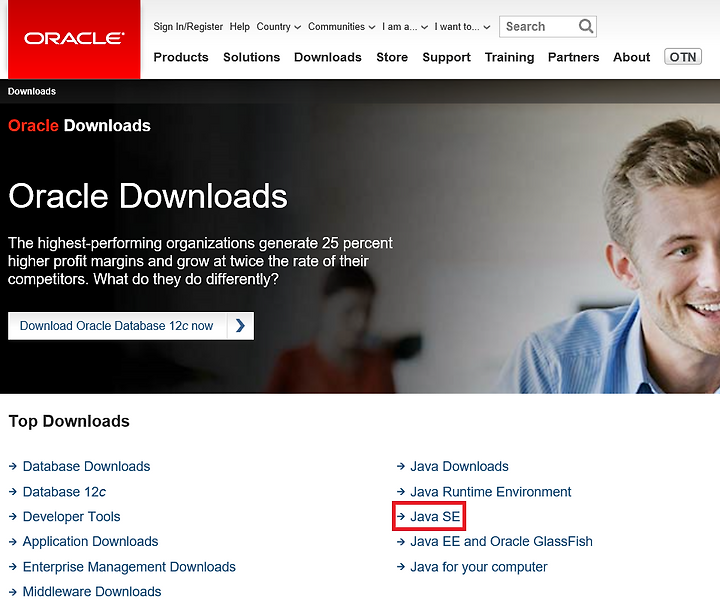The height and width of the screenshot is (615, 720).
Task: Open the Training menu
Action: [x=510, y=57]
